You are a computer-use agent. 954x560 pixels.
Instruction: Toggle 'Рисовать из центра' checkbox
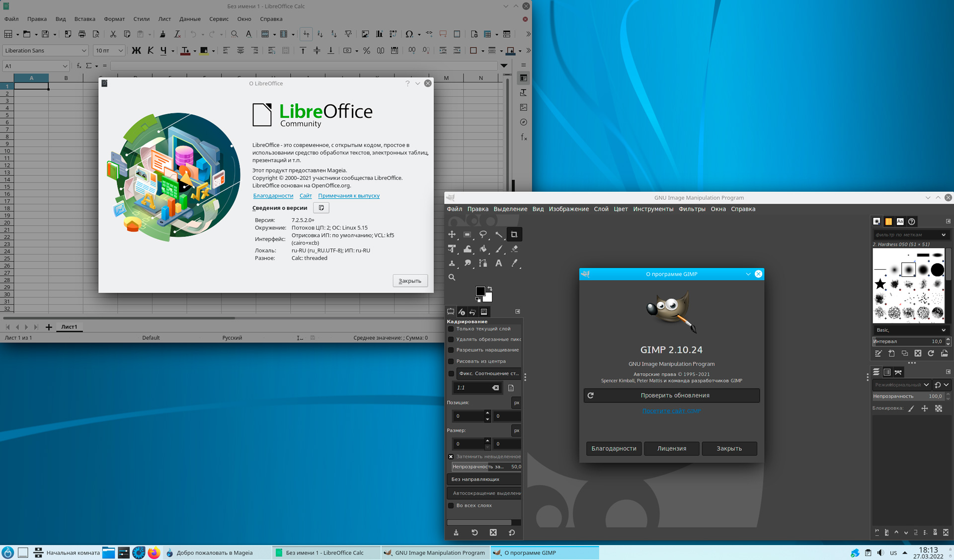click(x=451, y=361)
